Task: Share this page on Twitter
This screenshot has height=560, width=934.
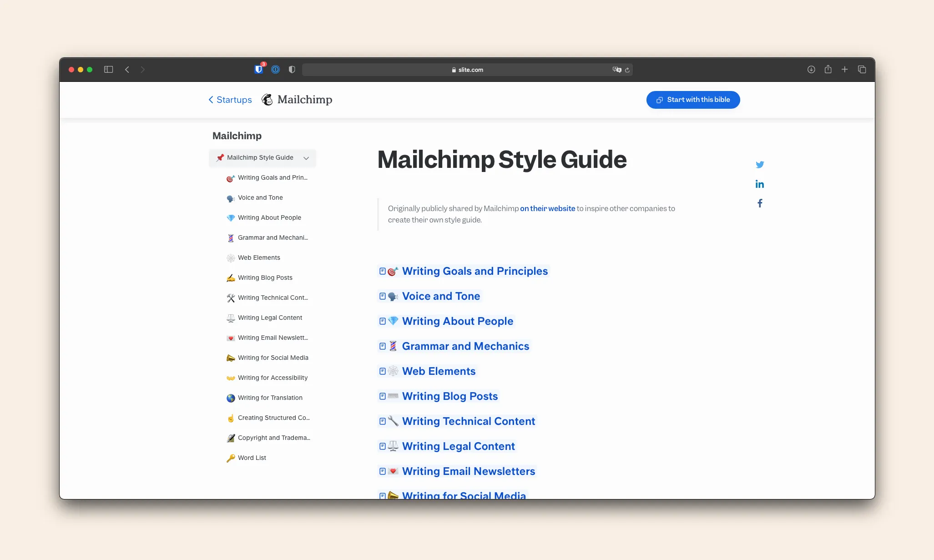Action: pos(760,165)
